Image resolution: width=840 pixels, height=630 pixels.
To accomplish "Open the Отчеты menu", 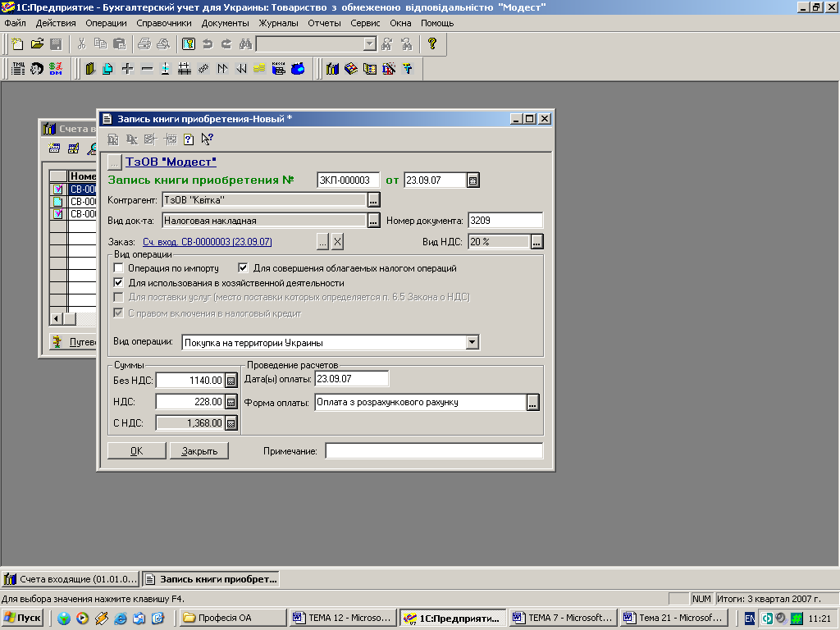I will pyautogui.click(x=324, y=23).
